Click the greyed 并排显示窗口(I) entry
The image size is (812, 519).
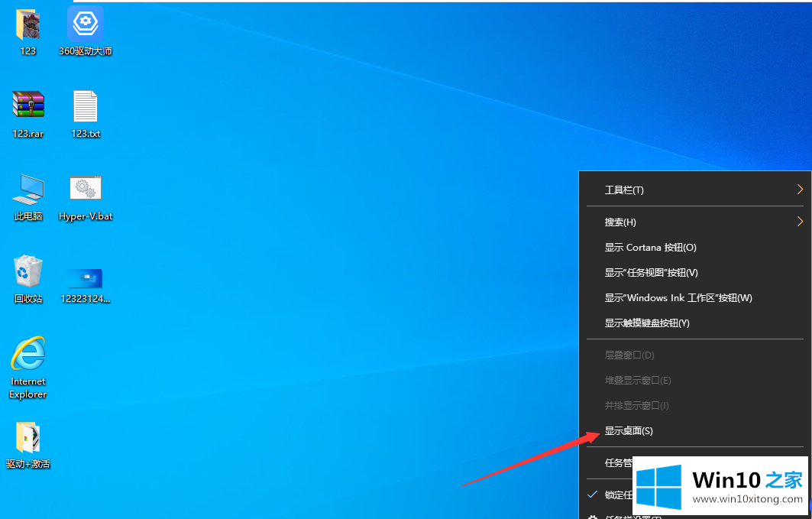click(x=695, y=406)
